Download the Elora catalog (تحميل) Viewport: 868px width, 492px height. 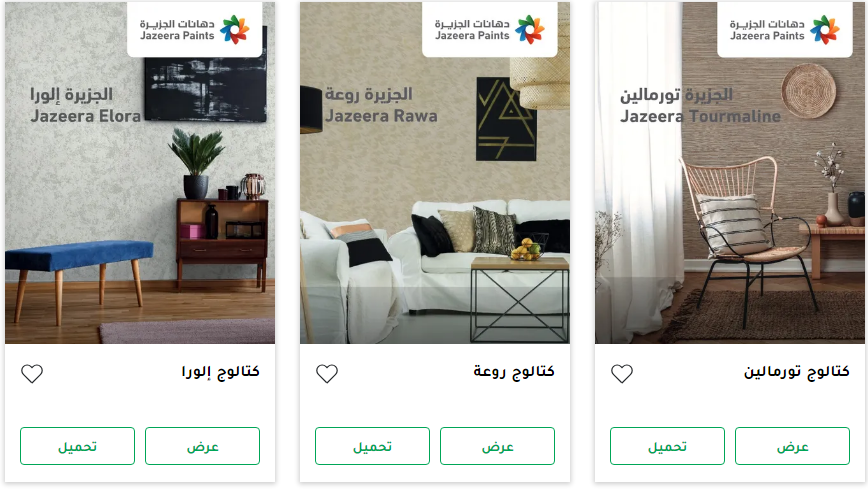(78, 446)
